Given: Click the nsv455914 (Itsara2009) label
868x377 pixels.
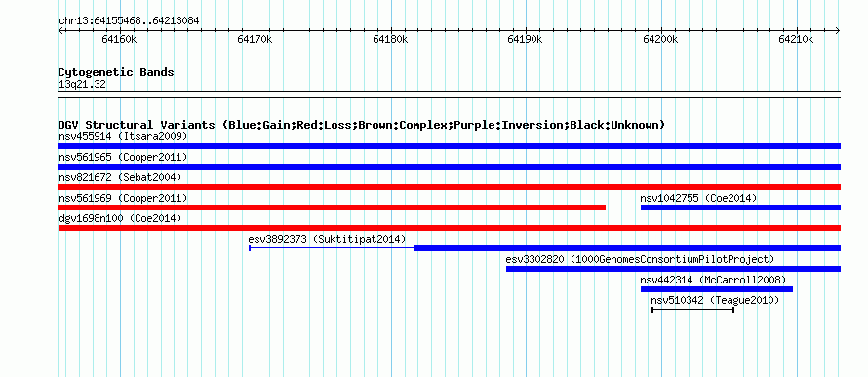Looking at the screenshot, I should point(123,136).
